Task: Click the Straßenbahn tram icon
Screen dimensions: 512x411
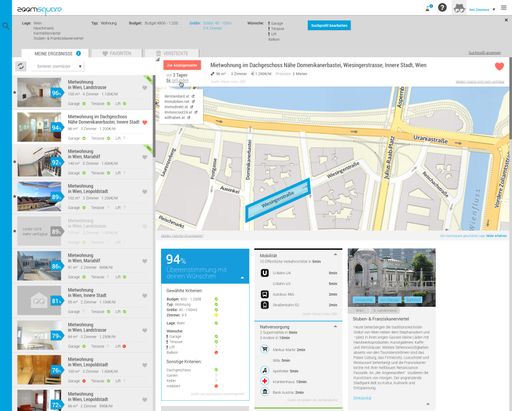Action: [265, 305]
